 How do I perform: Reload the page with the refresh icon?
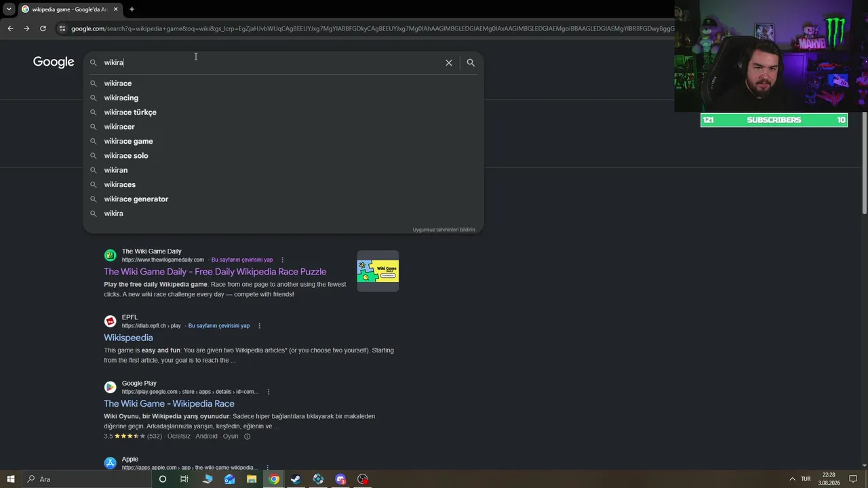(43, 28)
